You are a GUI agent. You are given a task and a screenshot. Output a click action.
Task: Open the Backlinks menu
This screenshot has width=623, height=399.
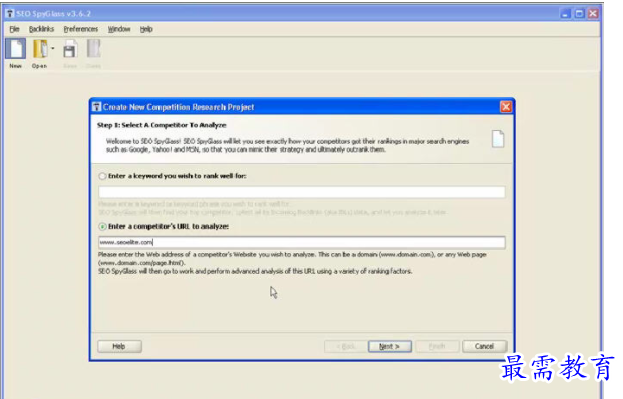pos(41,29)
